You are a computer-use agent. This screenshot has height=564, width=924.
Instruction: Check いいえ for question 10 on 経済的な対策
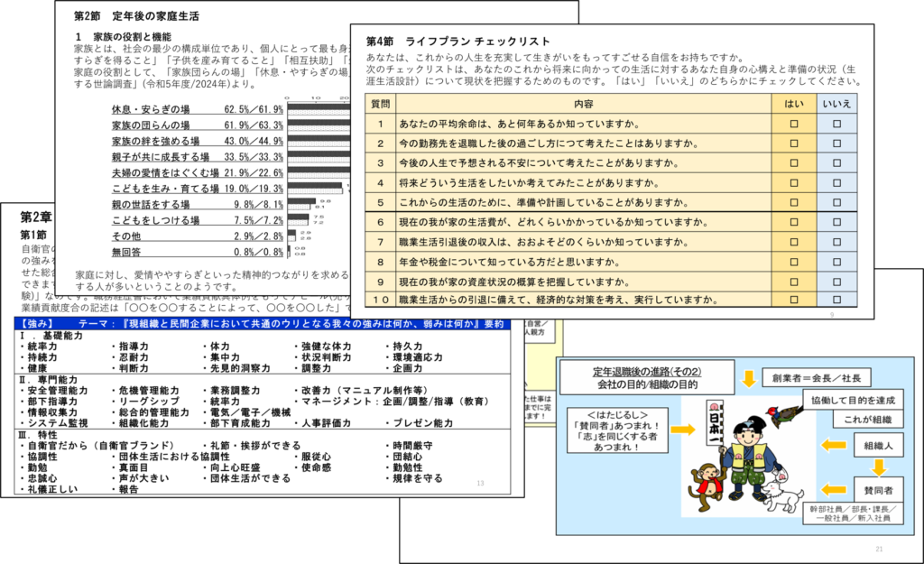coord(836,300)
